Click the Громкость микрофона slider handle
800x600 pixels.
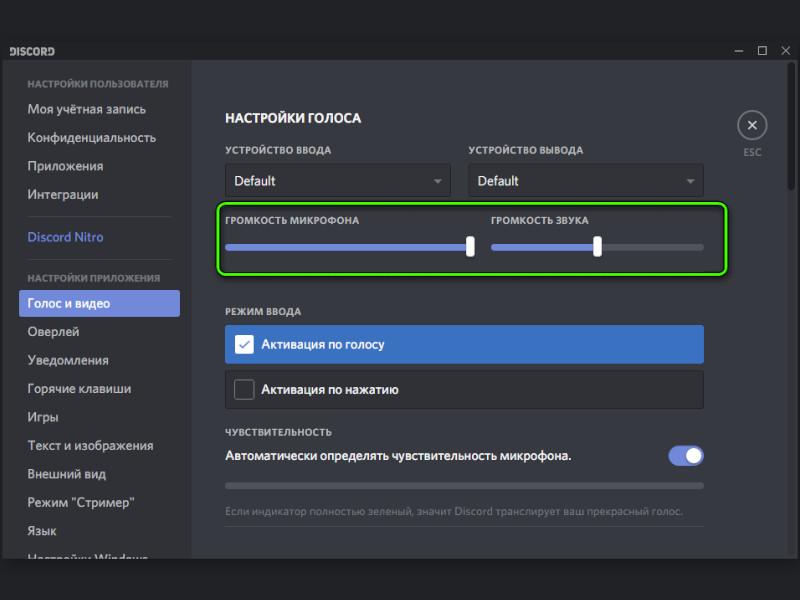(470, 246)
